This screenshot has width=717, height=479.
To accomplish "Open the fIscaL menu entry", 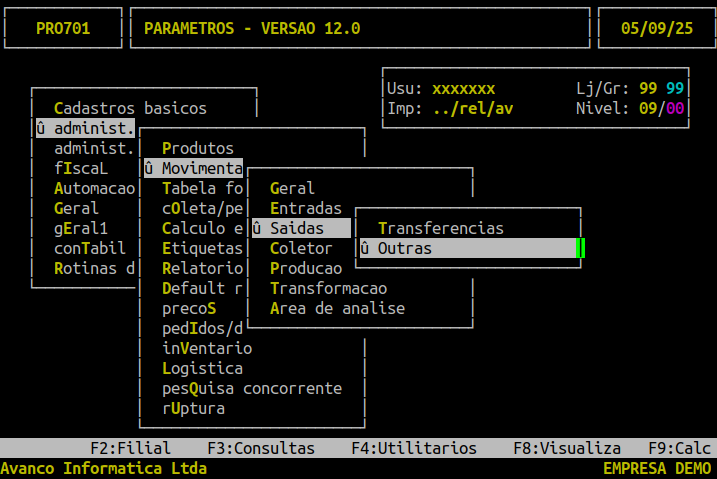I will [81, 169].
